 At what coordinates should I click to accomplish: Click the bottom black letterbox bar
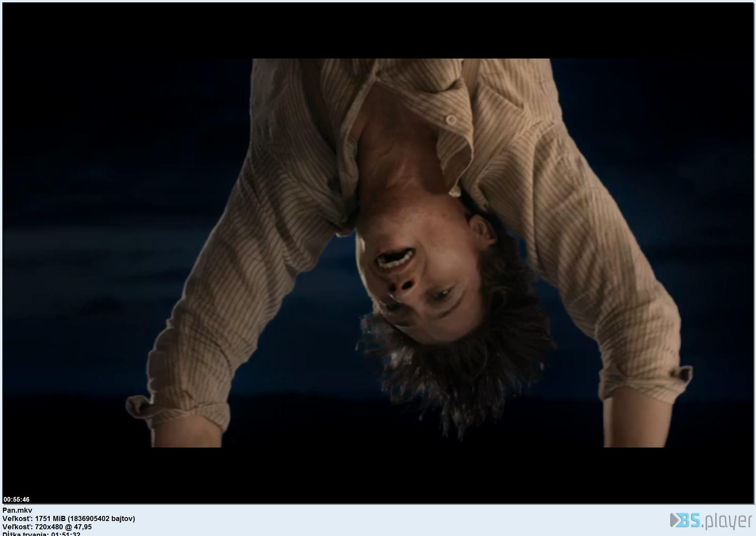(378, 475)
